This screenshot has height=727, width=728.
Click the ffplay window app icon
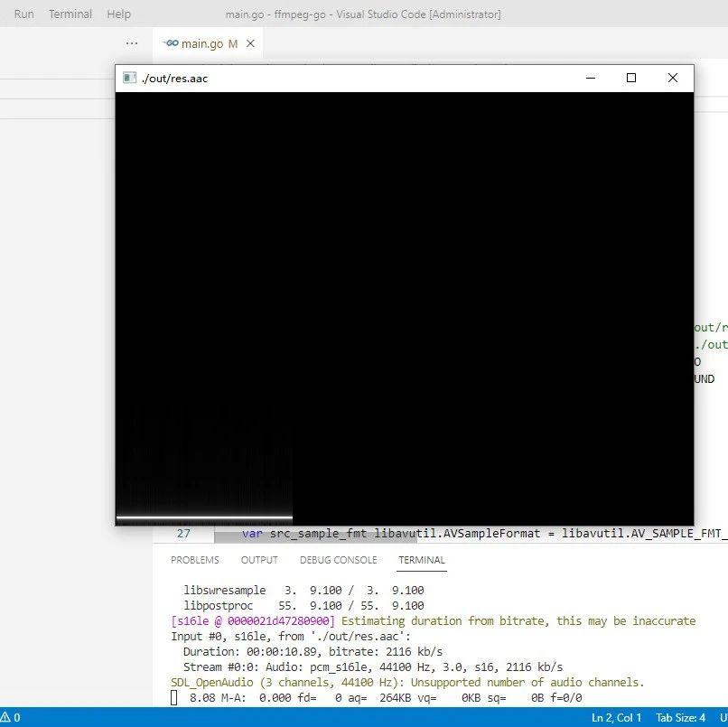tap(129, 78)
